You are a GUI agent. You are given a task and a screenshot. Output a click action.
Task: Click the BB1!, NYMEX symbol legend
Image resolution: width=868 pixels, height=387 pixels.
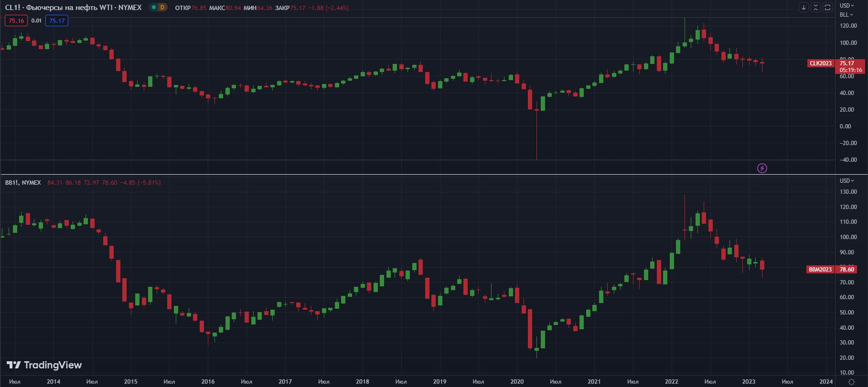pos(23,182)
